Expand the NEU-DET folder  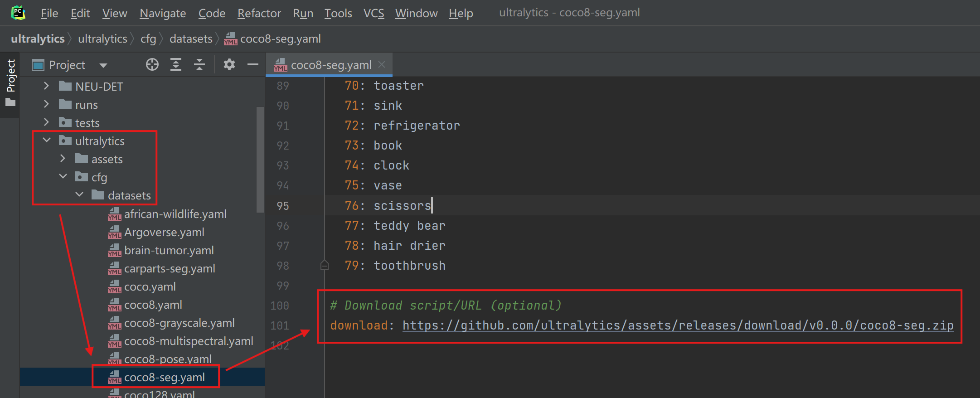click(x=46, y=86)
